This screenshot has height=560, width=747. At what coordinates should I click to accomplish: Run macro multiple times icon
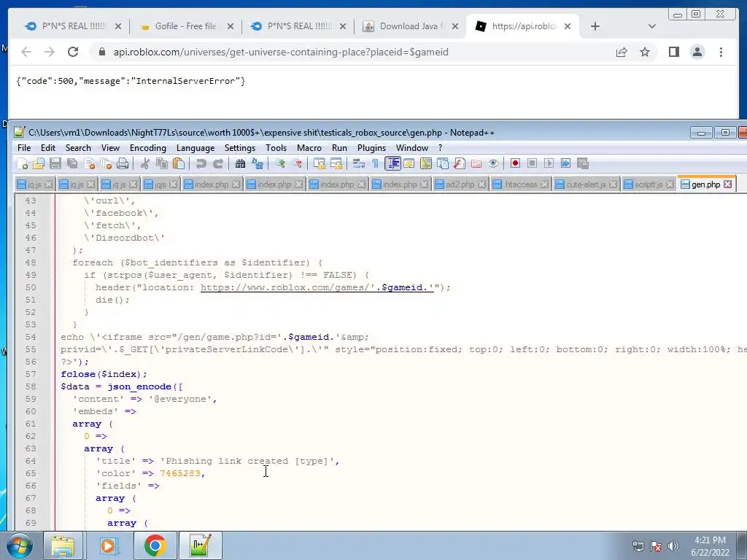[x=565, y=164]
